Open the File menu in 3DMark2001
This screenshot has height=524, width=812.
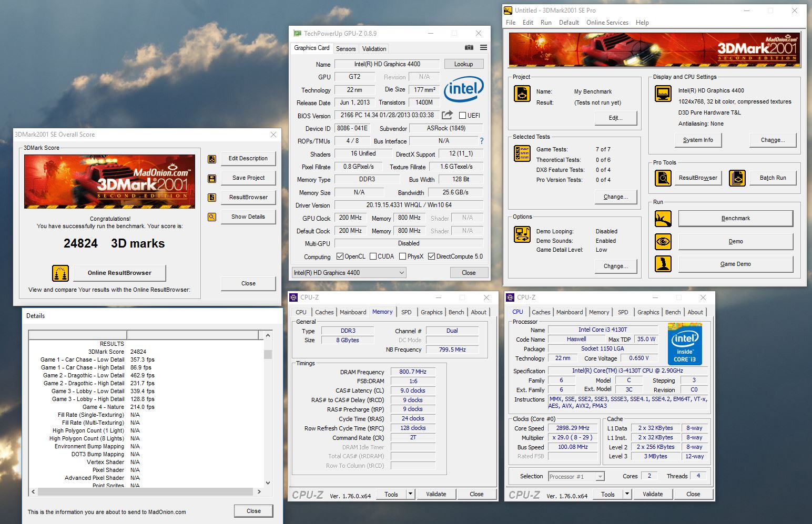pyautogui.click(x=511, y=23)
